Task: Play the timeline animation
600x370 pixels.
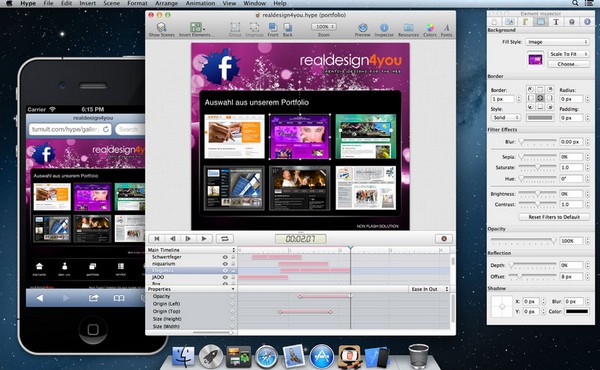Action: [204, 239]
